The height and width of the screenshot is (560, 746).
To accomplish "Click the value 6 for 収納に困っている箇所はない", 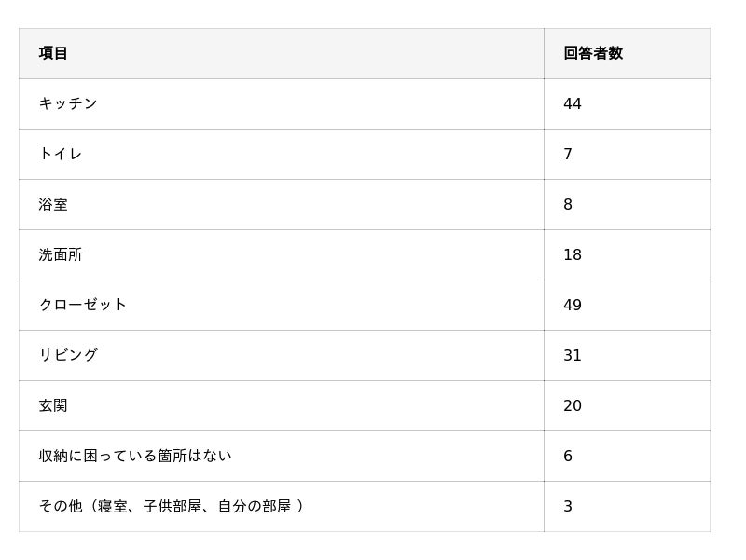I will 568,456.
